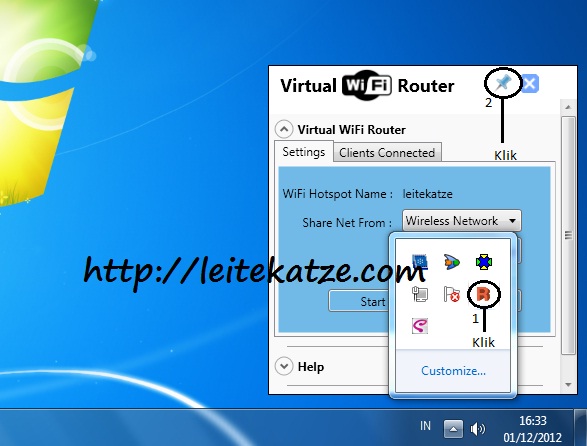
Task: Click the vertical scrollbar thumb
Action: coord(568,235)
